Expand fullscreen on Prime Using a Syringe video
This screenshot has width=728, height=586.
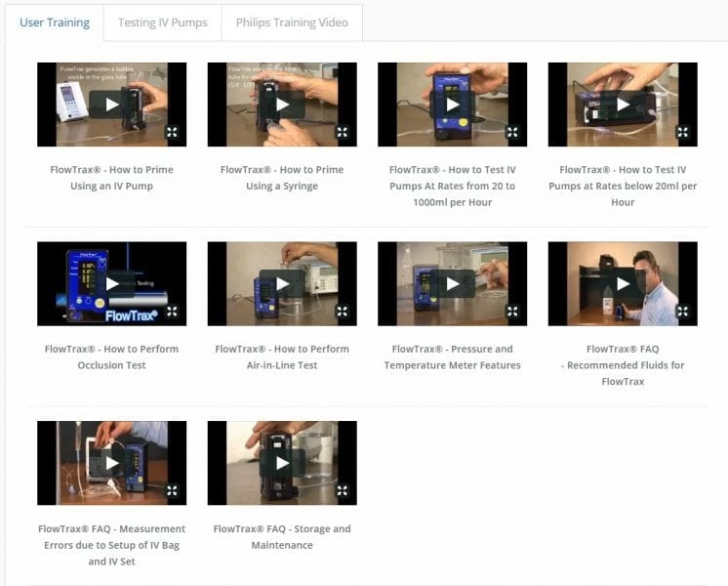(x=343, y=132)
